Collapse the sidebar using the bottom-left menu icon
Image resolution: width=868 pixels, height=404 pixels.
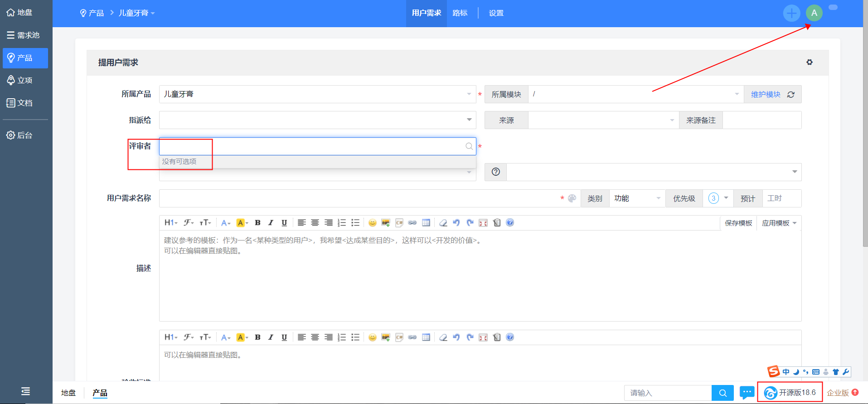(x=25, y=391)
